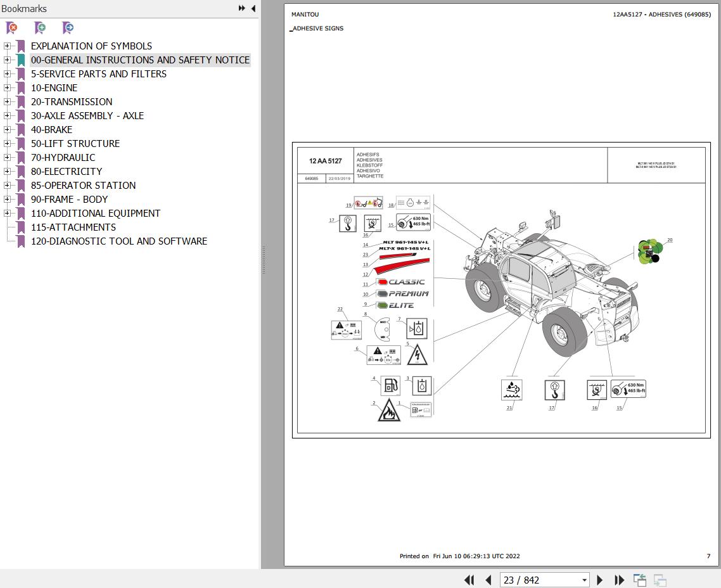
Task: Expand the 10-ENGINE bookmark node
Action: point(7,88)
